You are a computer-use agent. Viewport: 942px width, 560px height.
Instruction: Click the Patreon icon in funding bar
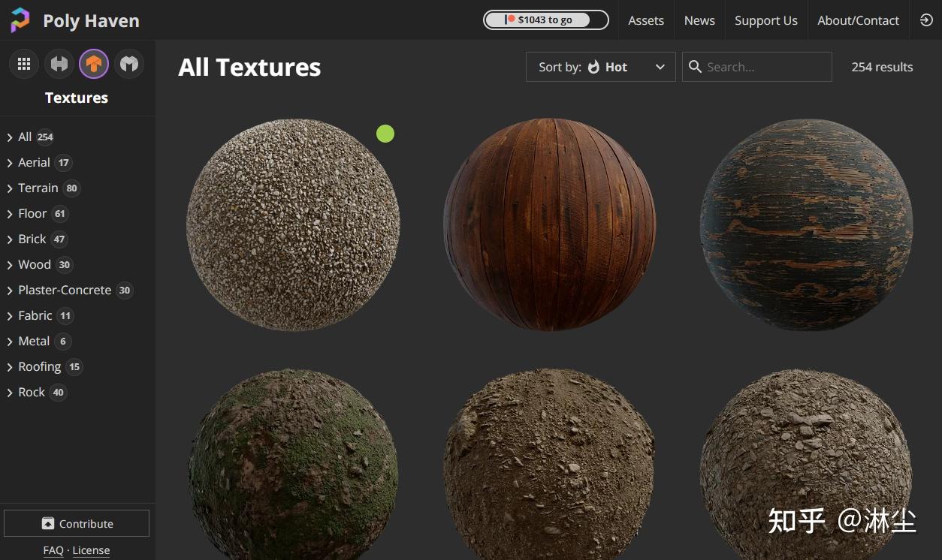pyautogui.click(x=510, y=20)
